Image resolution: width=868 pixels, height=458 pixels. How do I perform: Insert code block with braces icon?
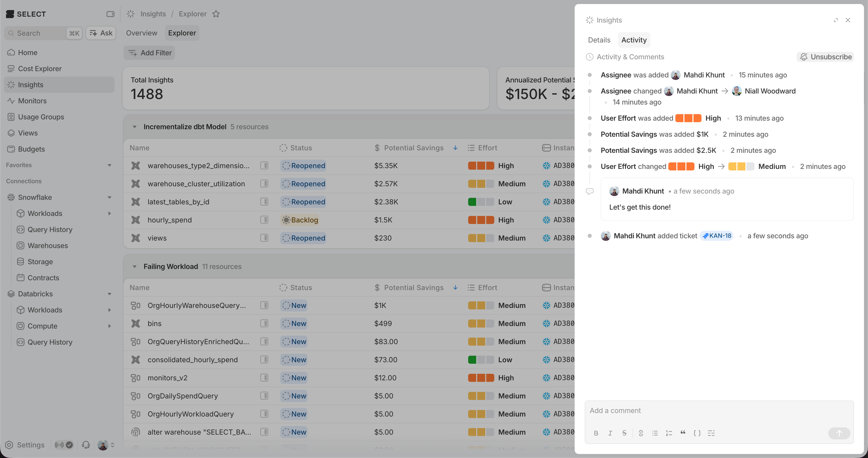pyautogui.click(x=697, y=433)
